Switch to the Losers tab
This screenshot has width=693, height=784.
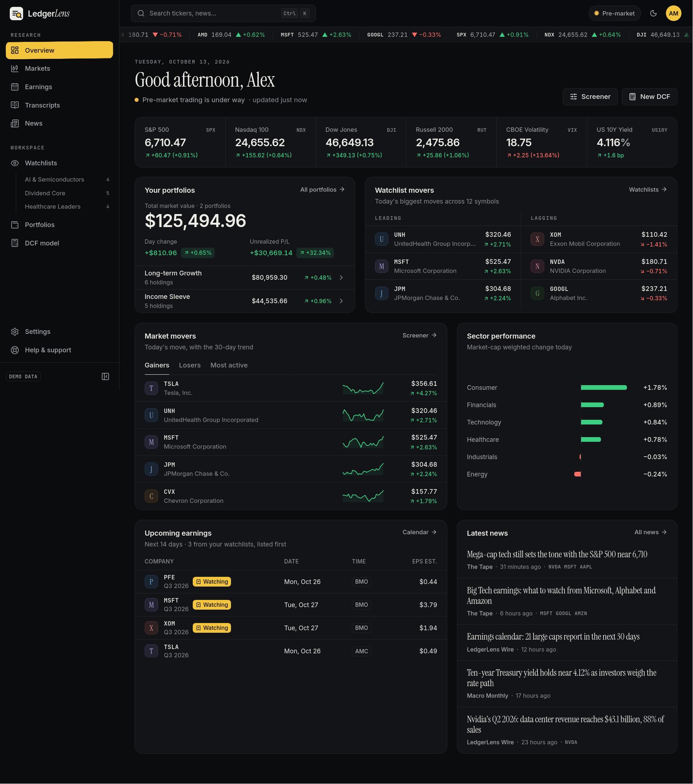coord(190,366)
